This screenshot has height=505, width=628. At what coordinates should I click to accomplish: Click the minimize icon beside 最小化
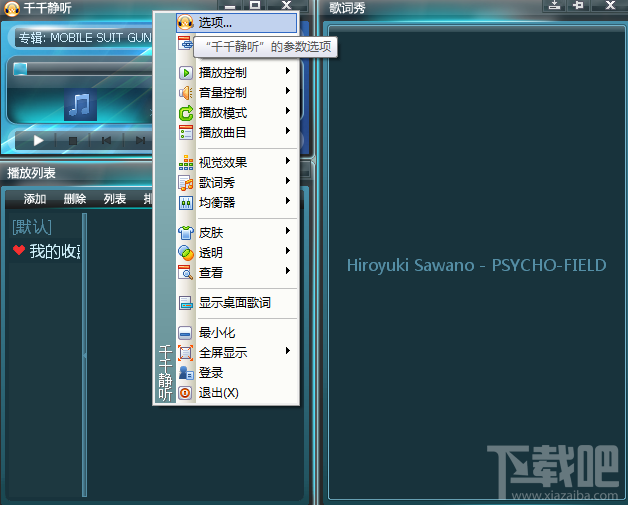pos(185,333)
